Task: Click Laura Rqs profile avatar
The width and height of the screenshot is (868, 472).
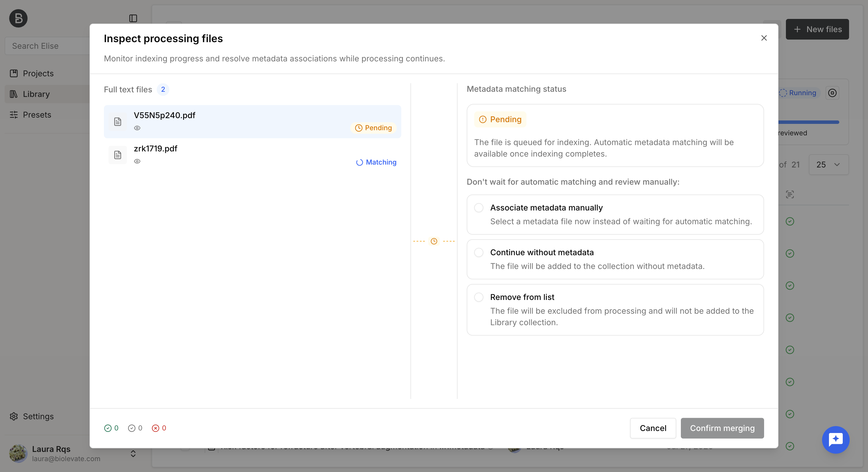Action: pyautogui.click(x=18, y=453)
